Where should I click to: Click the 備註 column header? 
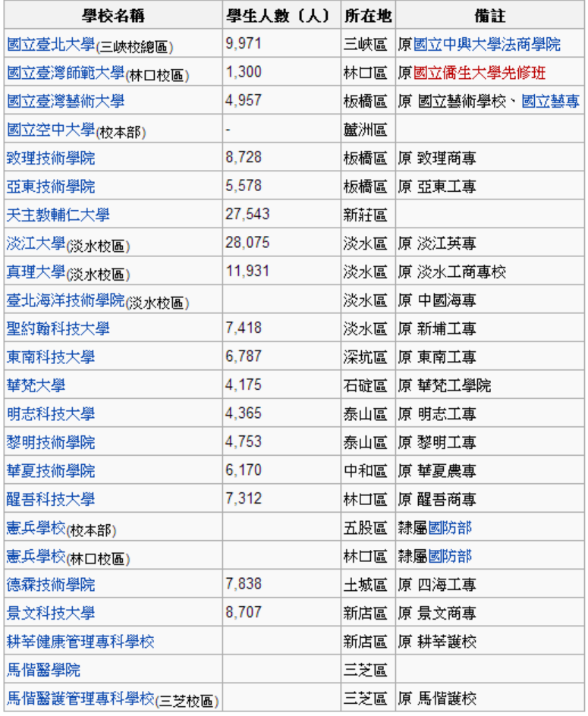point(490,16)
